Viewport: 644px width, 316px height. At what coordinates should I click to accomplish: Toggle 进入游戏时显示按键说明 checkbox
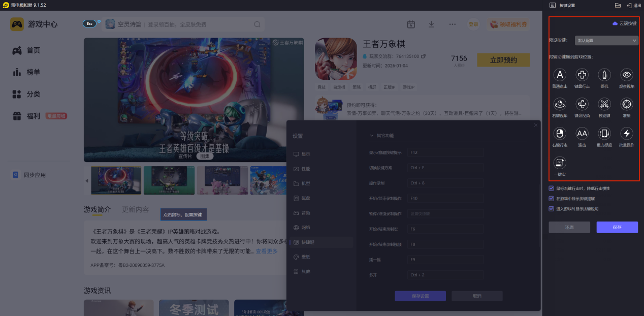pos(552,209)
